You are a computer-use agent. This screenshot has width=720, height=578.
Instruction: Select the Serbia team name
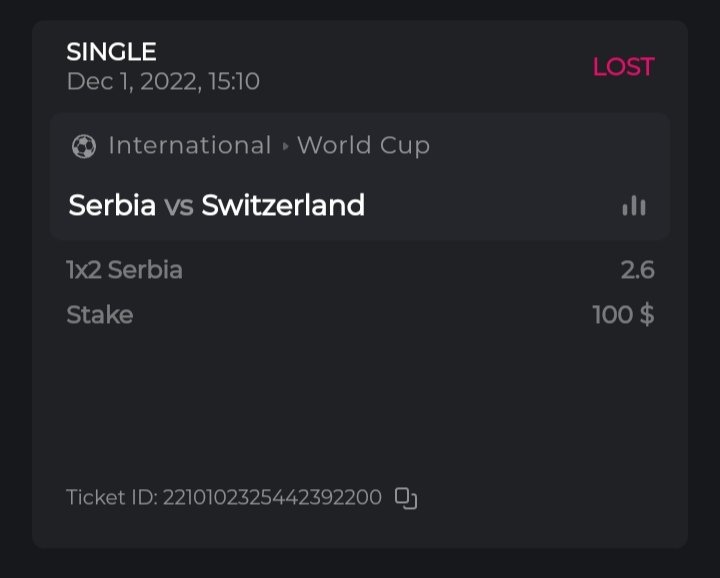(112, 206)
